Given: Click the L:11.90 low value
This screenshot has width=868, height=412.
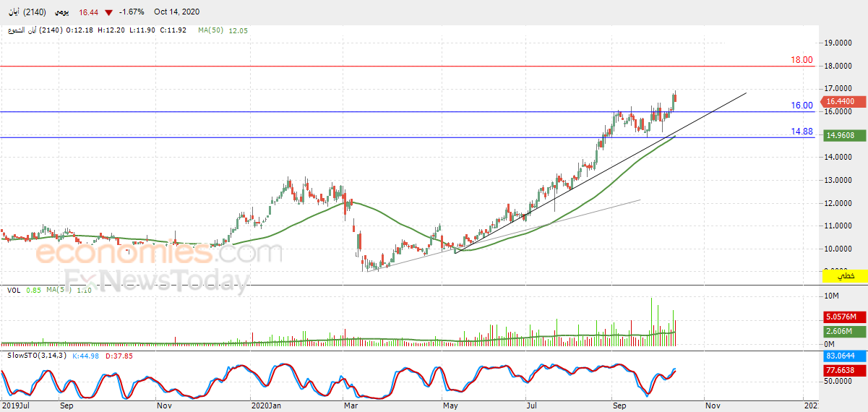Looking at the screenshot, I should pyautogui.click(x=143, y=30).
